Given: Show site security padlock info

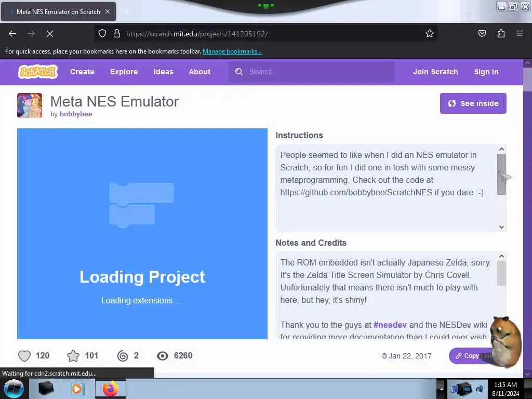Looking at the screenshot, I should [x=117, y=34].
